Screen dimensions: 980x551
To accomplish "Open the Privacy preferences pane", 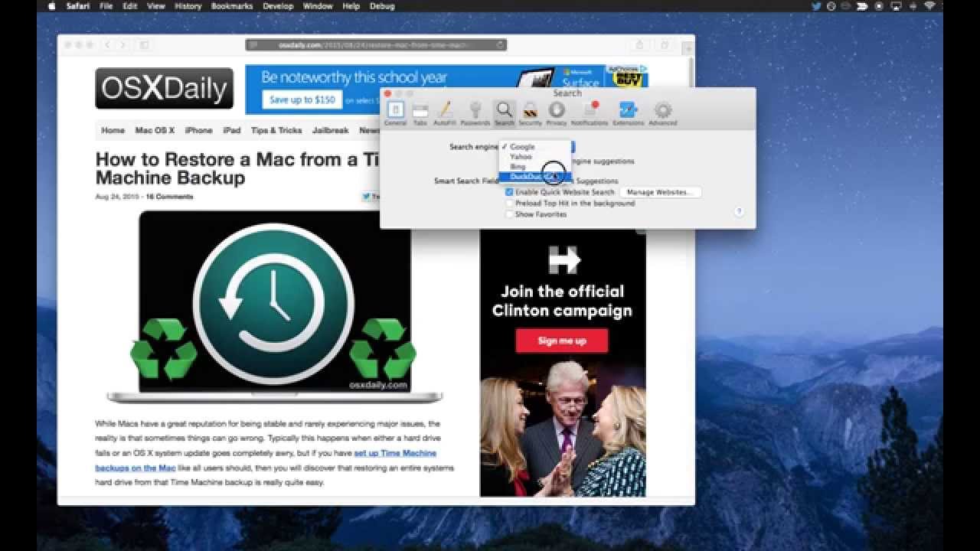I will [557, 113].
